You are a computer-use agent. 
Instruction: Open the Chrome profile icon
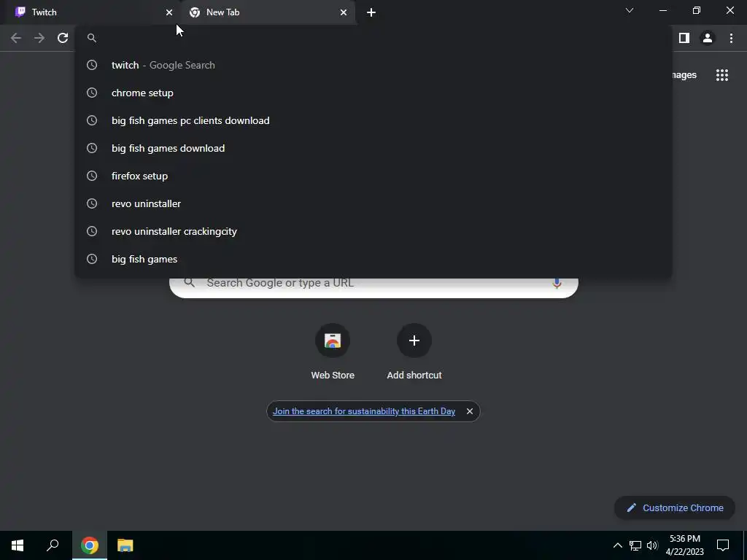pyautogui.click(x=708, y=38)
